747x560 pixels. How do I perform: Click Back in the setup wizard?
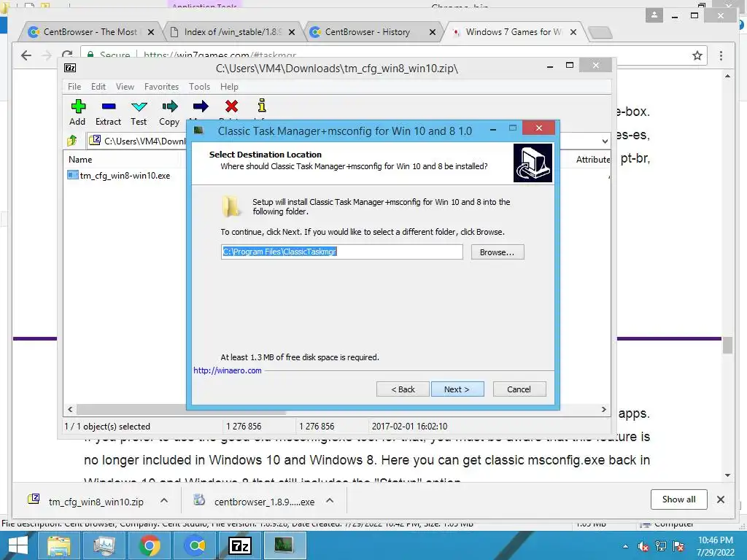pos(403,389)
